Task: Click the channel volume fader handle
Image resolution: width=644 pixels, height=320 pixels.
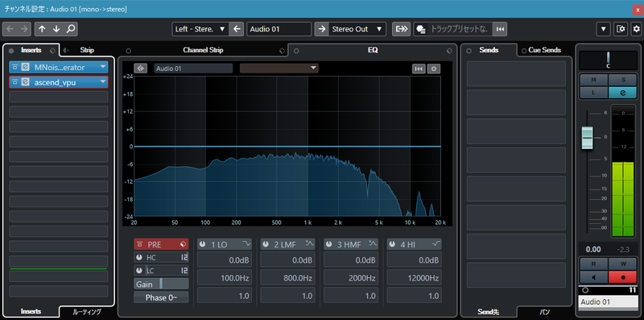Action: point(588,138)
